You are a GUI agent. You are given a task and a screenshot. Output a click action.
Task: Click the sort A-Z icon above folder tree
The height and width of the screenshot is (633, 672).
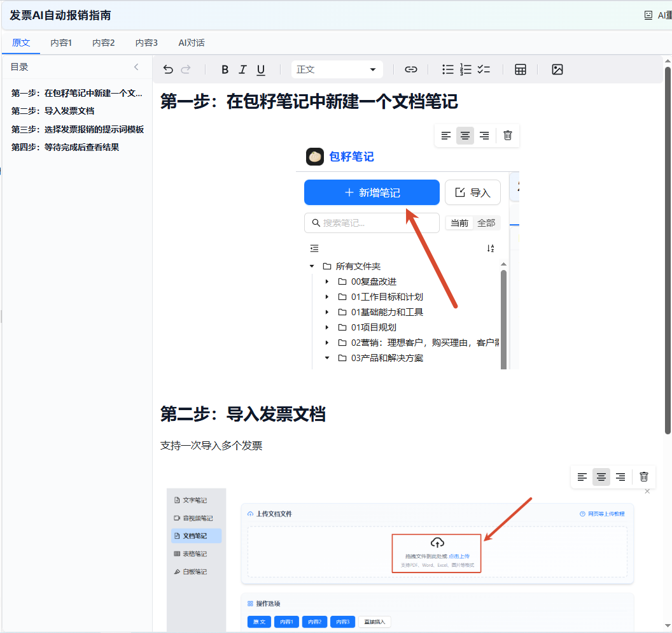coord(491,248)
